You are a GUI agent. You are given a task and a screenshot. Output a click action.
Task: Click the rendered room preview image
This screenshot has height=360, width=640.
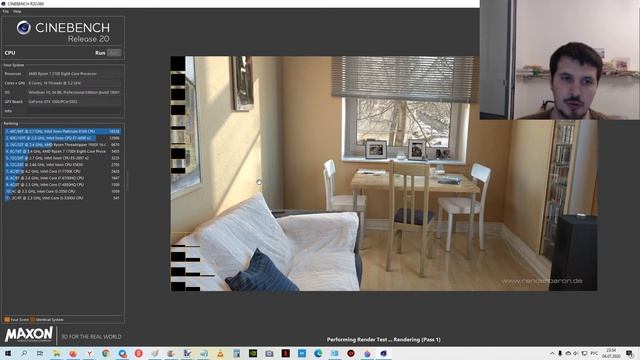(x=384, y=173)
